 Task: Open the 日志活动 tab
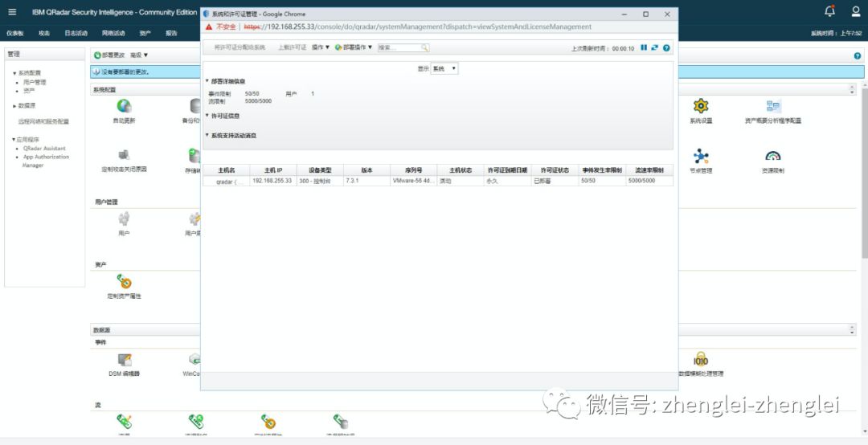[x=76, y=33]
